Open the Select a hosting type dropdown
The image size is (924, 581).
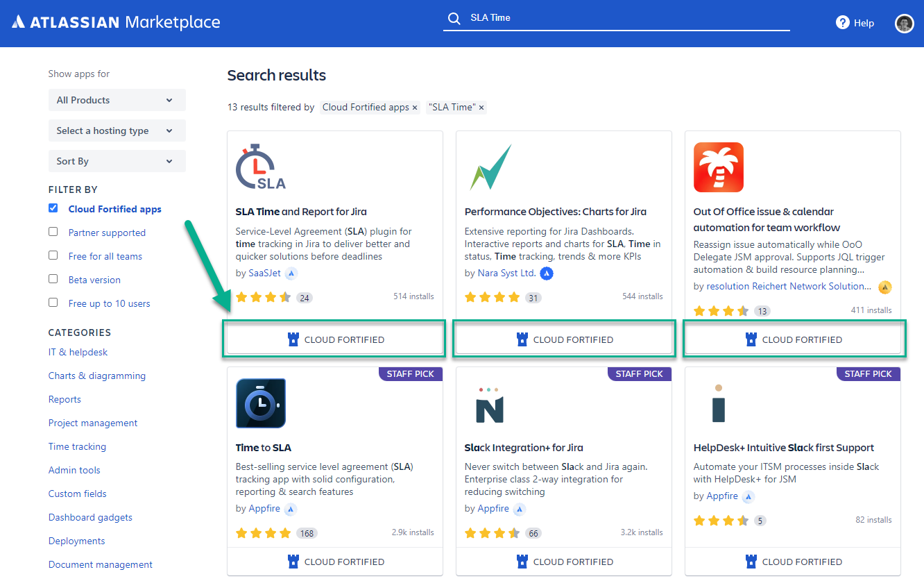coord(117,130)
